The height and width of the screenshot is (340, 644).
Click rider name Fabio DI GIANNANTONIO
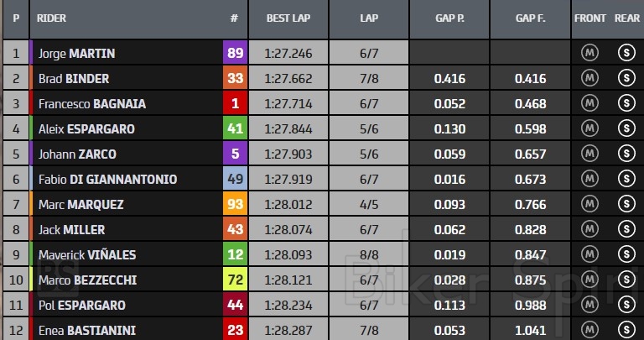point(107,180)
